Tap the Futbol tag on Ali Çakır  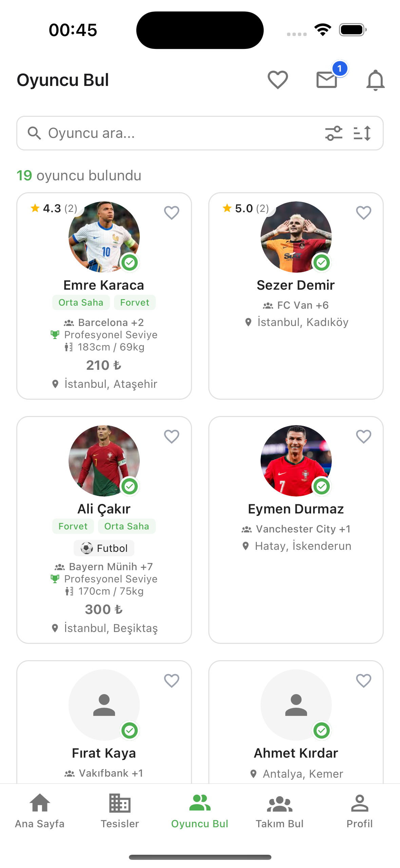[104, 548]
